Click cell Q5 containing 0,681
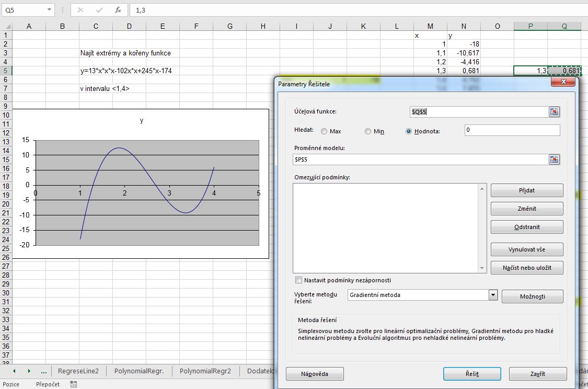This screenshot has width=588, height=389. coord(564,71)
